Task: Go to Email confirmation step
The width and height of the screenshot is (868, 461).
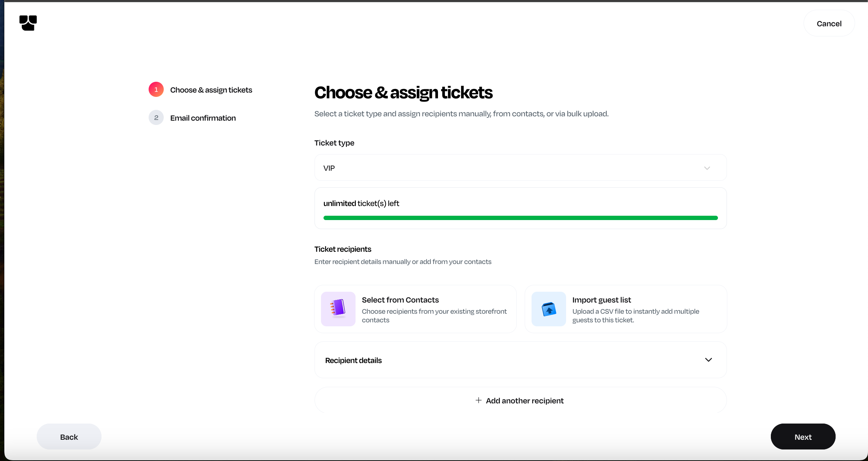Action: pyautogui.click(x=203, y=118)
